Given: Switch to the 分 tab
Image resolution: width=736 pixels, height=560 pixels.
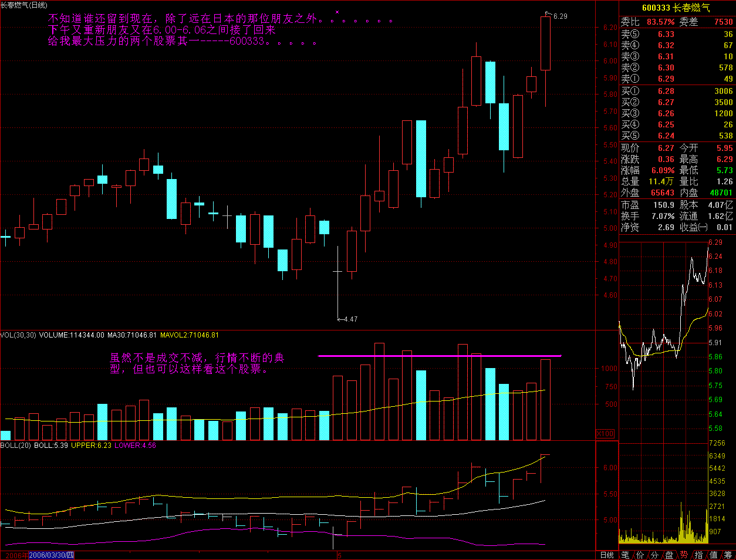Looking at the screenshot, I should coord(655,555).
